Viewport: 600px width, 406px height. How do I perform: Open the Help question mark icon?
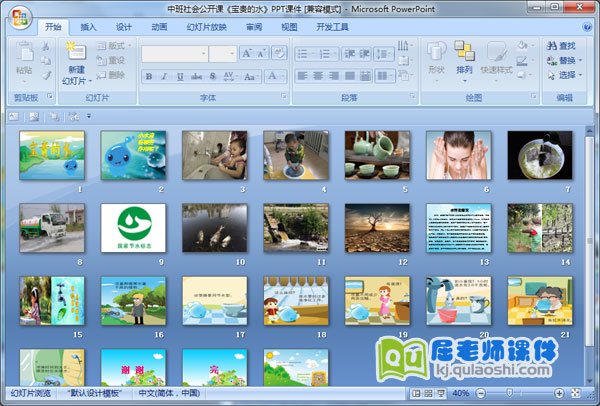point(587,27)
